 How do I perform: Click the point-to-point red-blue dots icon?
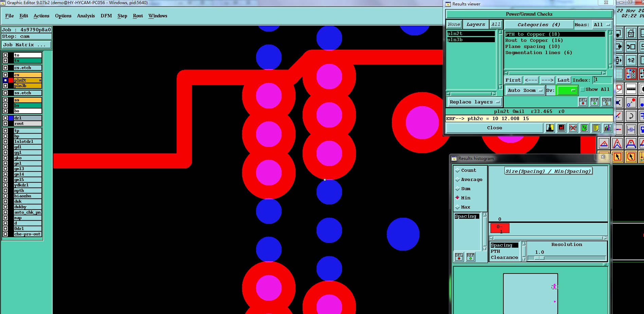[631, 102]
